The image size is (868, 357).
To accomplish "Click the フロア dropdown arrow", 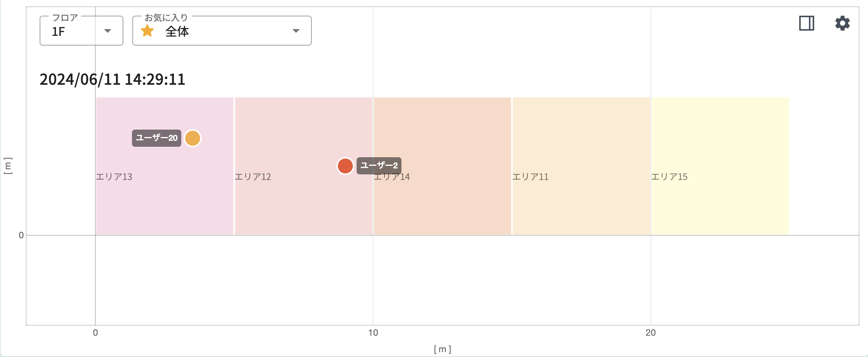I will point(108,31).
